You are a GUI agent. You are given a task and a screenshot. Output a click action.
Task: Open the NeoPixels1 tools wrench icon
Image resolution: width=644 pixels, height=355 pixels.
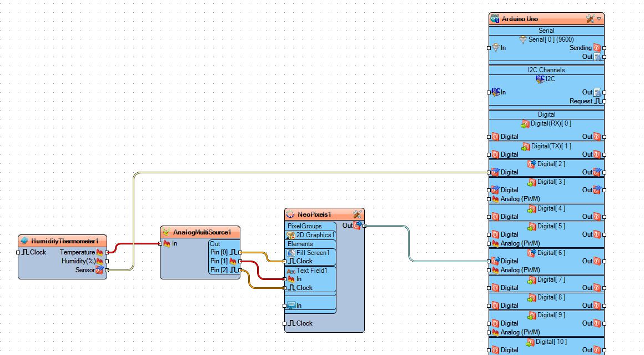(x=357, y=214)
